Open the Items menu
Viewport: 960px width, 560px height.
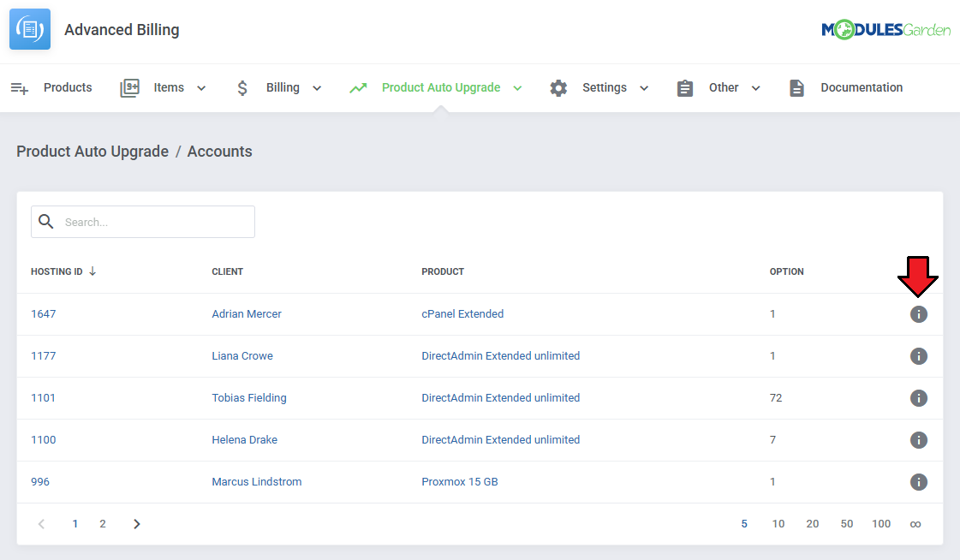(x=169, y=87)
